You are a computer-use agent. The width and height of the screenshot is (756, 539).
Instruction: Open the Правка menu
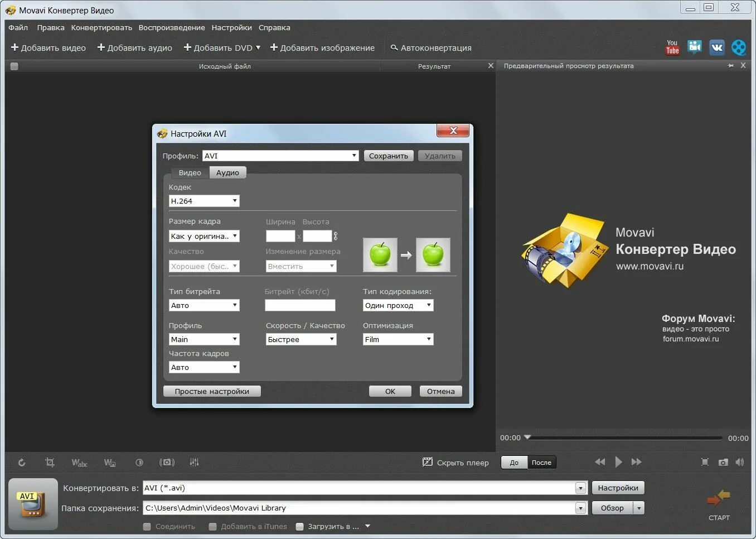click(x=51, y=27)
